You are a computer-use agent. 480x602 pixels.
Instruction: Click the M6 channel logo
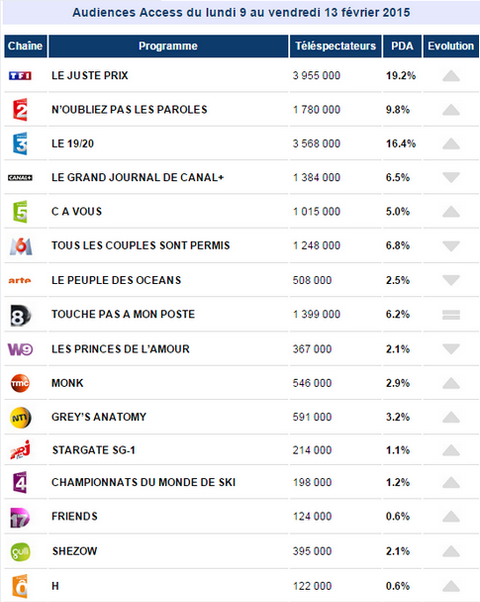pyautogui.click(x=21, y=246)
